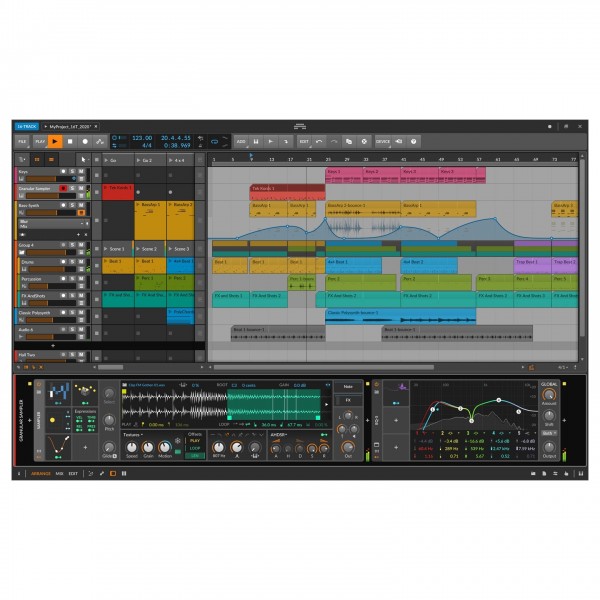Click the Stop transport button

(x=70, y=142)
